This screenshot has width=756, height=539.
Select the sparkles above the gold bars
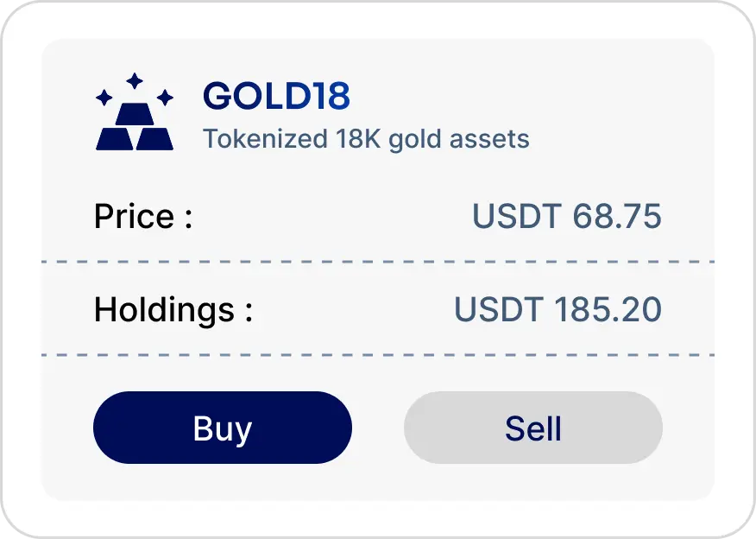click(135, 86)
